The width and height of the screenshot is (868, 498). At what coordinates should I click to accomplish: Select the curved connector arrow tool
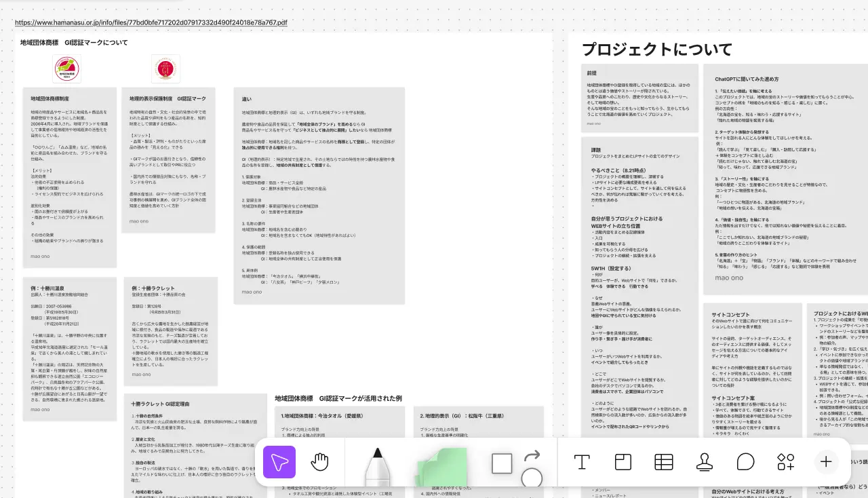point(532,455)
